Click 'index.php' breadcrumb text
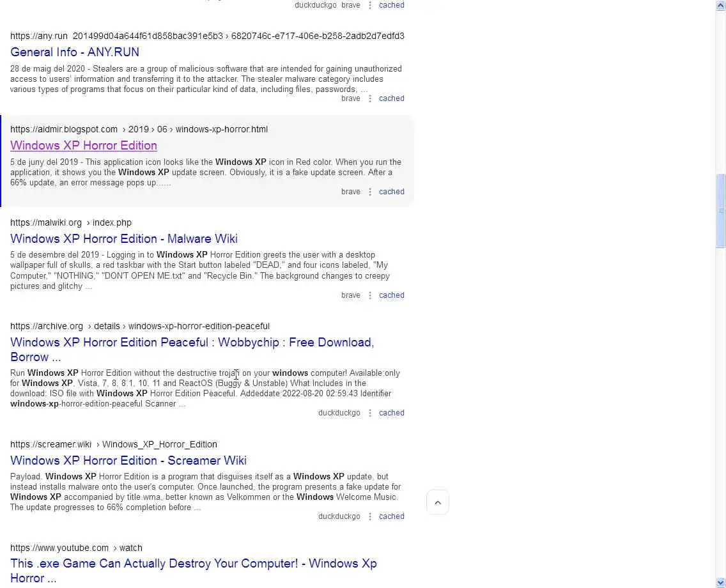Viewport: 726px width, 588px height. (112, 222)
